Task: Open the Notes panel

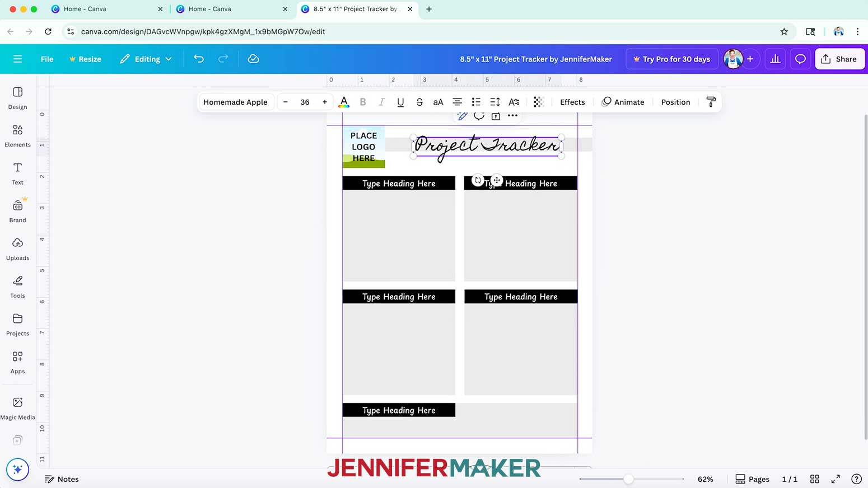Action: 62,479
